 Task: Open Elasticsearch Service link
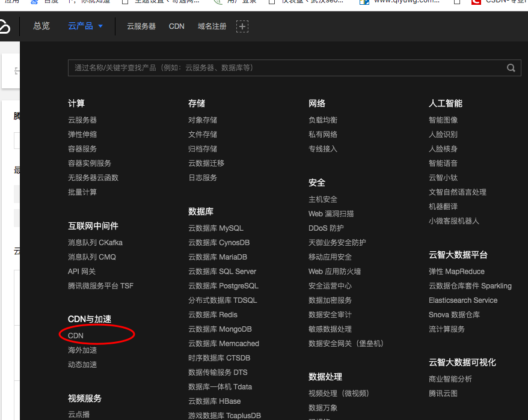point(463,300)
